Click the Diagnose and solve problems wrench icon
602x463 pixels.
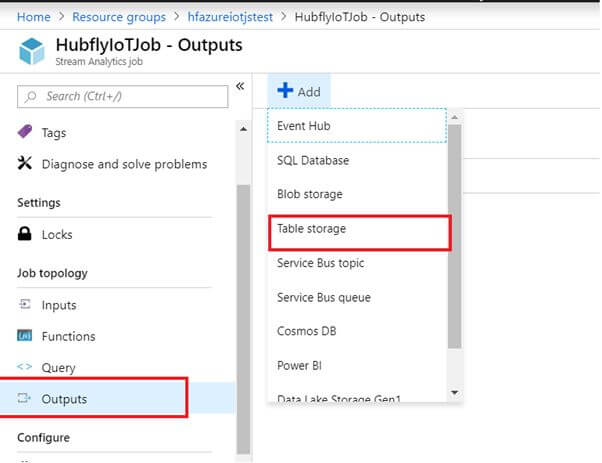coord(25,164)
